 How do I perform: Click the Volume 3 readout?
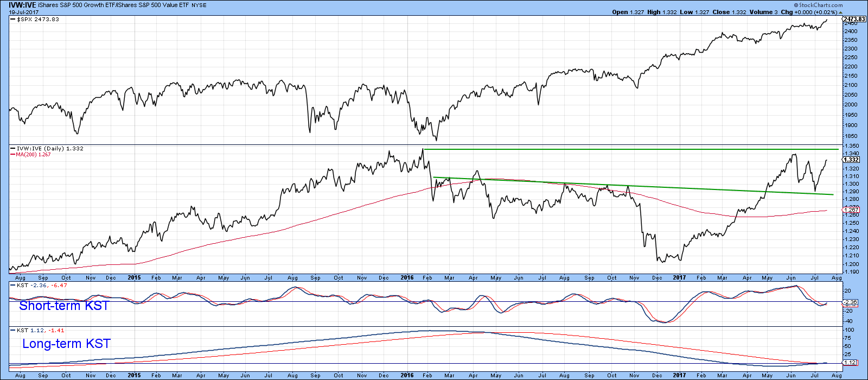click(x=763, y=12)
